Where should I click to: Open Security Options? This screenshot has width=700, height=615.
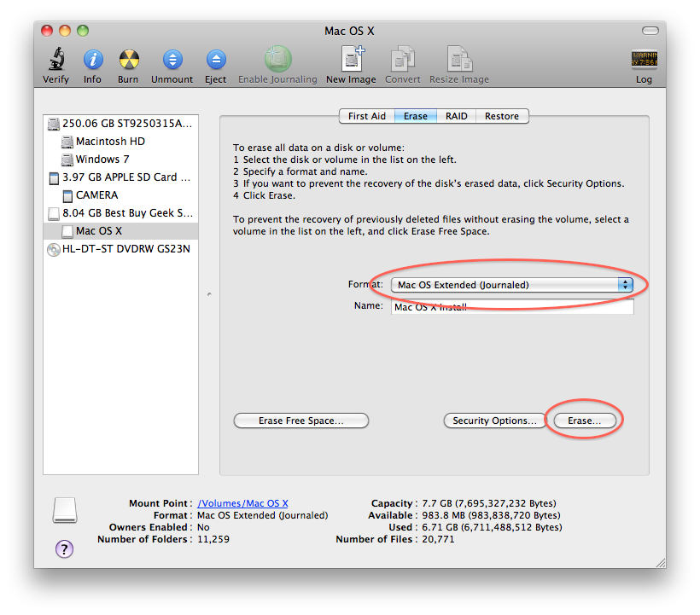494,421
